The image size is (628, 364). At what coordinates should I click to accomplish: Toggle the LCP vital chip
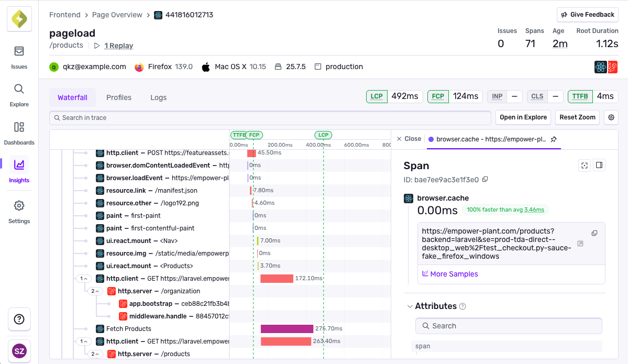tap(377, 96)
